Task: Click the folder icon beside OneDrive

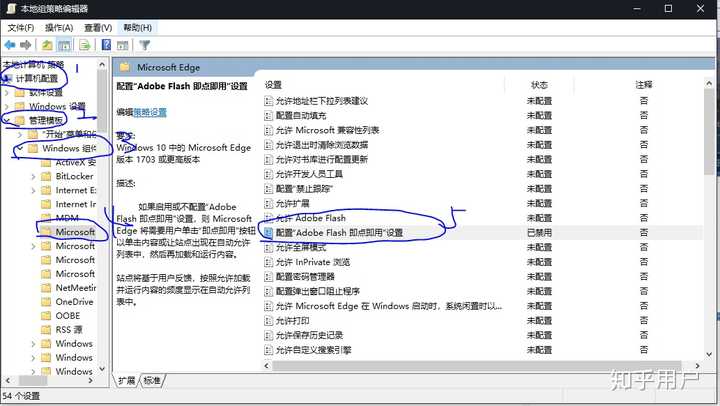Action: 46,302
